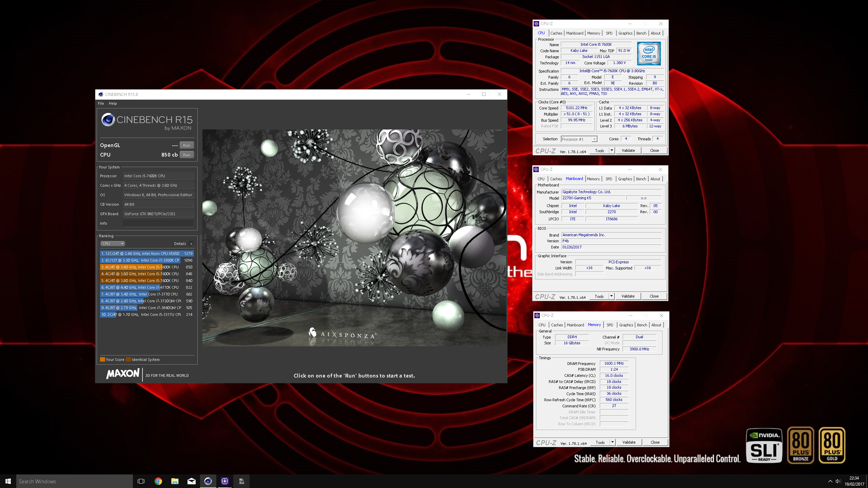
Task: Open Task View on the taskbar
Action: pyautogui.click(x=141, y=481)
